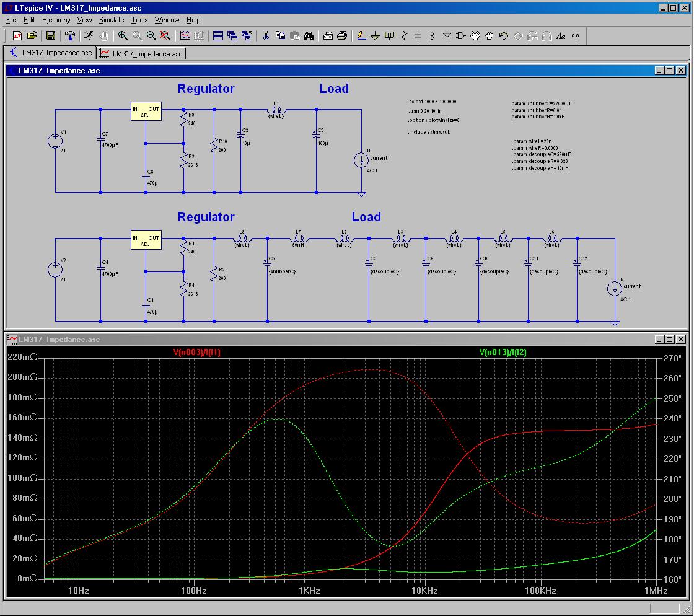Click the right phase axis at 220°
The height and width of the screenshot is (616, 694).
[672, 459]
